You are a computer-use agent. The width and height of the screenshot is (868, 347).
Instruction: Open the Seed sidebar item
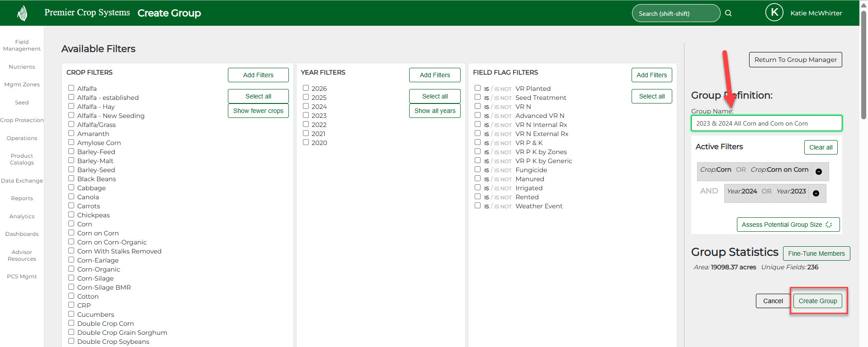(x=22, y=103)
